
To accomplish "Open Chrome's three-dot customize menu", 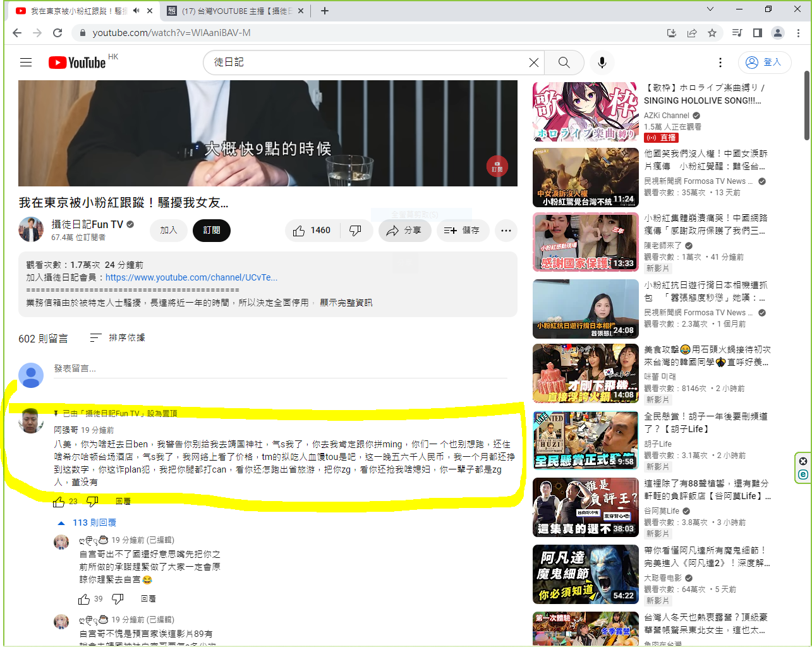I will (798, 33).
